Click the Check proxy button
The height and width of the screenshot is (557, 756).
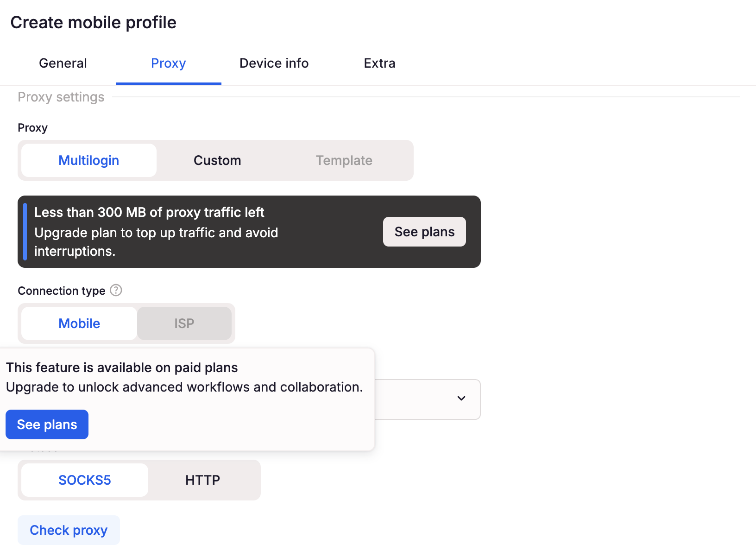pyautogui.click(x=69, y=530)
